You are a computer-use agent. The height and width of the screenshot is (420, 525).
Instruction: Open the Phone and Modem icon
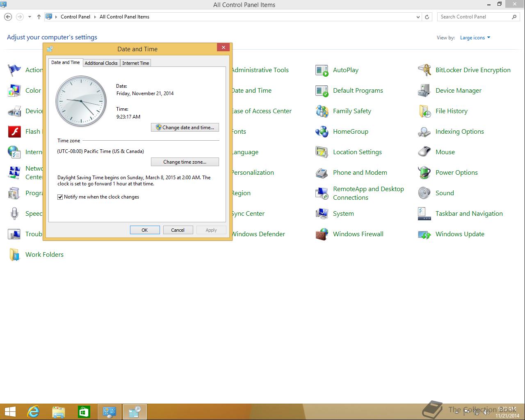tap(322, 173)
